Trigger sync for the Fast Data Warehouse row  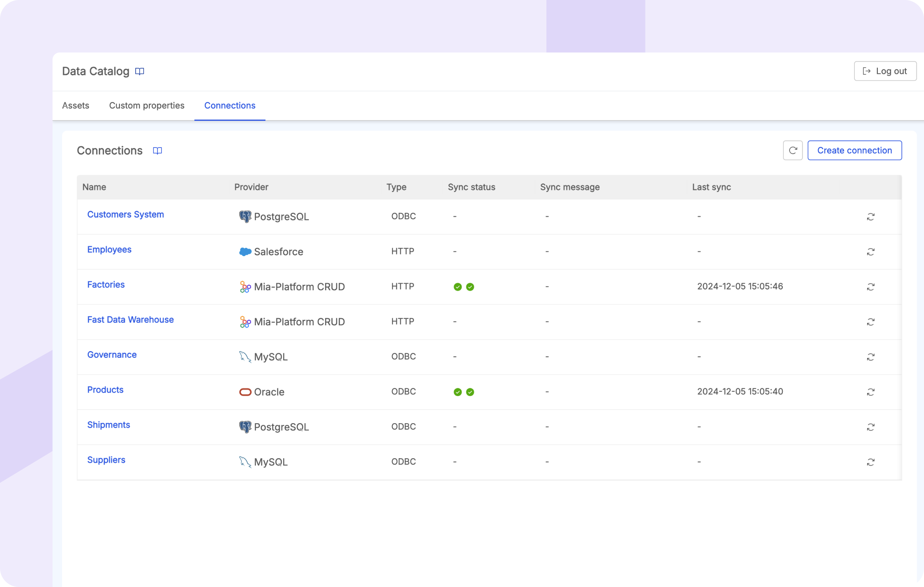click(x=871, y=322)
